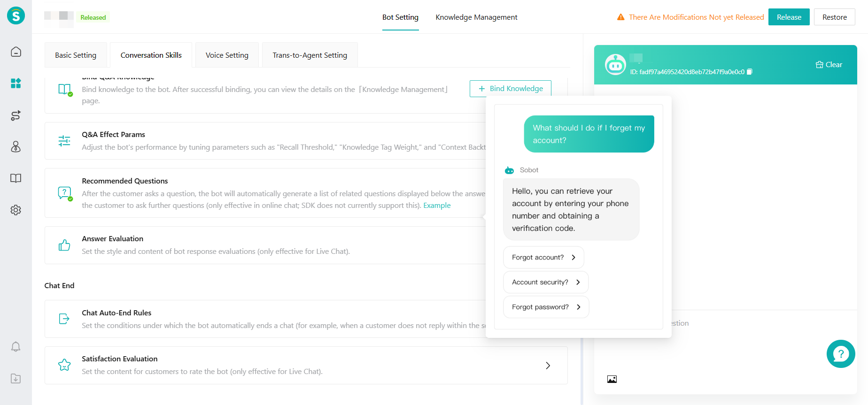Click the download icon in the sidebar

point(16,379)
